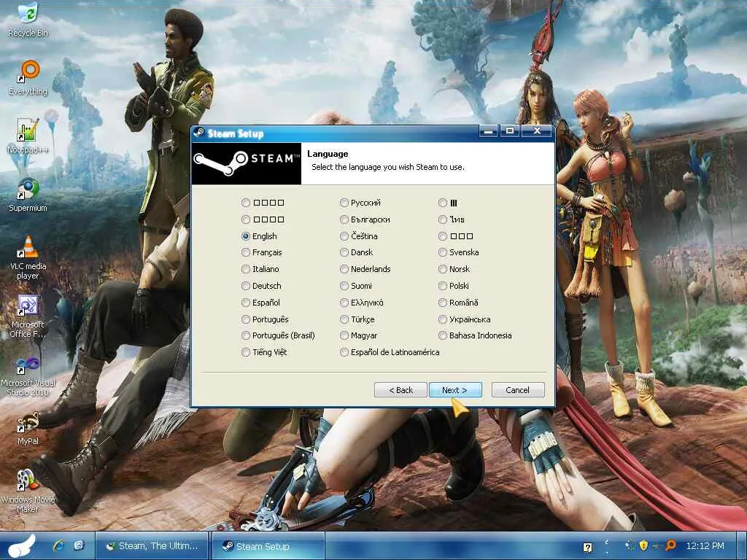This screenshot has width=747, height=560.
Task: Select the Ελληνικά language option
Action: 362,303
